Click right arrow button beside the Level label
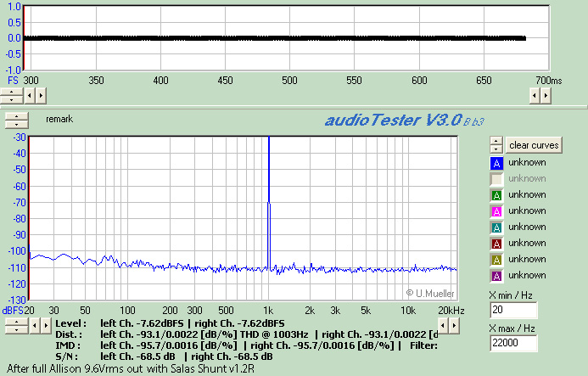The height and width of the screenshot is (376, 588). [46, 326]
